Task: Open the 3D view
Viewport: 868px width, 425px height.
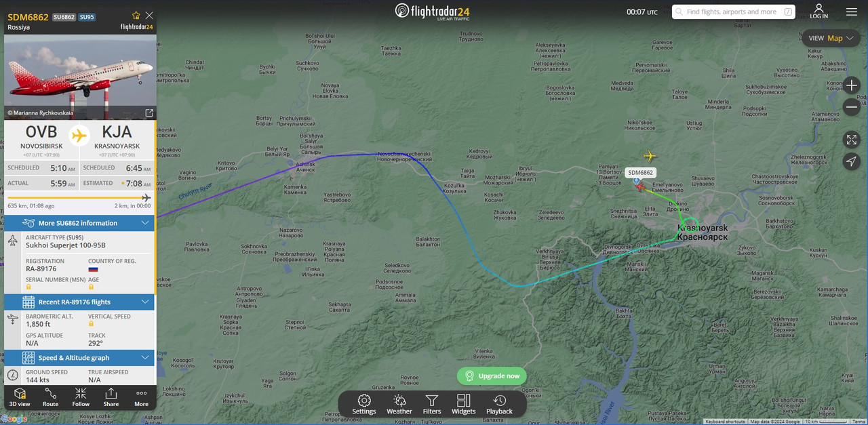Action: 20,397
